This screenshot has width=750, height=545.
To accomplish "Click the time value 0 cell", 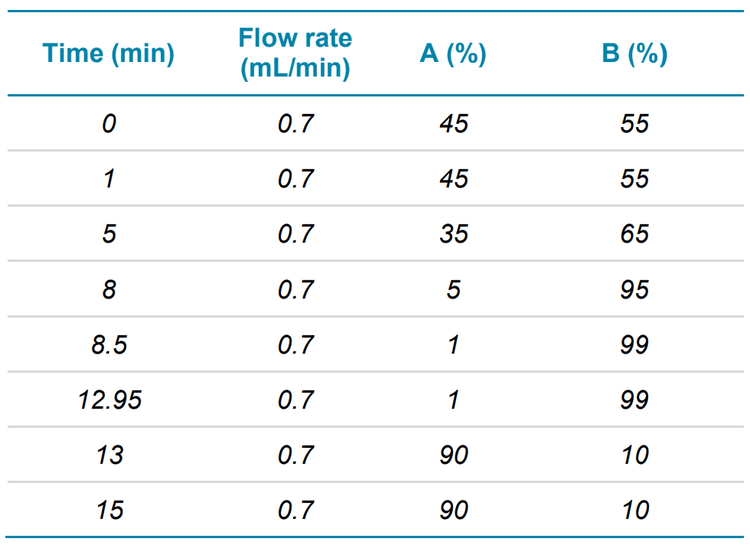I will click(109, 124).
